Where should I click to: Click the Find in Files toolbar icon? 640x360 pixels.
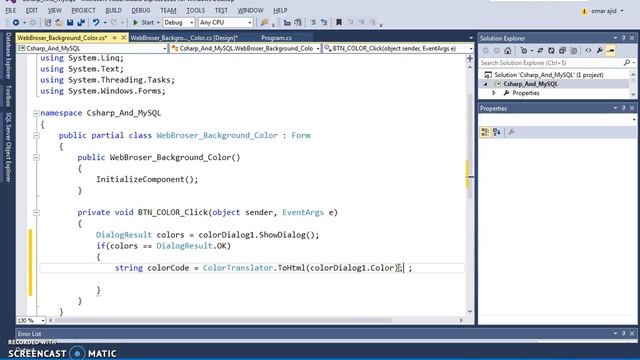click(264, 23)
